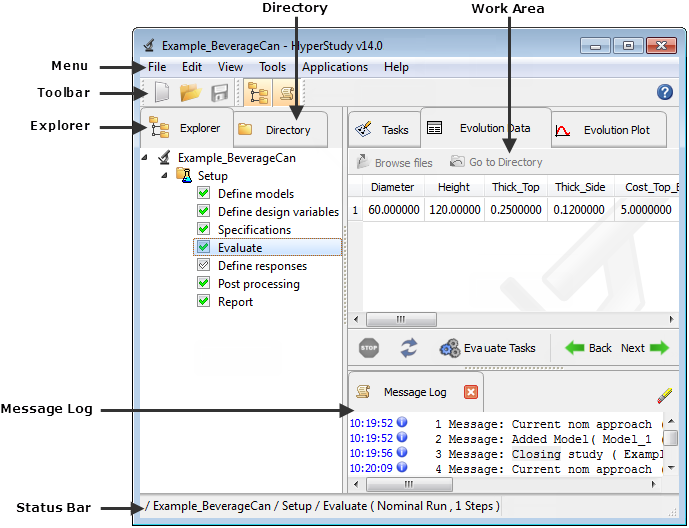Toggle the Specifications checkbox
The height and width of the screenshot is (528, 689).
(x=204, y=230)
